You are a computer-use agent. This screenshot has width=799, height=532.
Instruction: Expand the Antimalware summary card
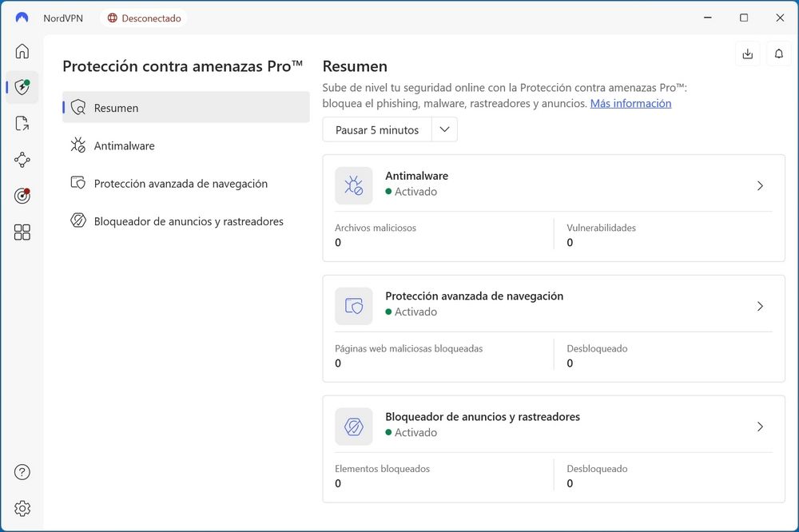click(760, 185)
